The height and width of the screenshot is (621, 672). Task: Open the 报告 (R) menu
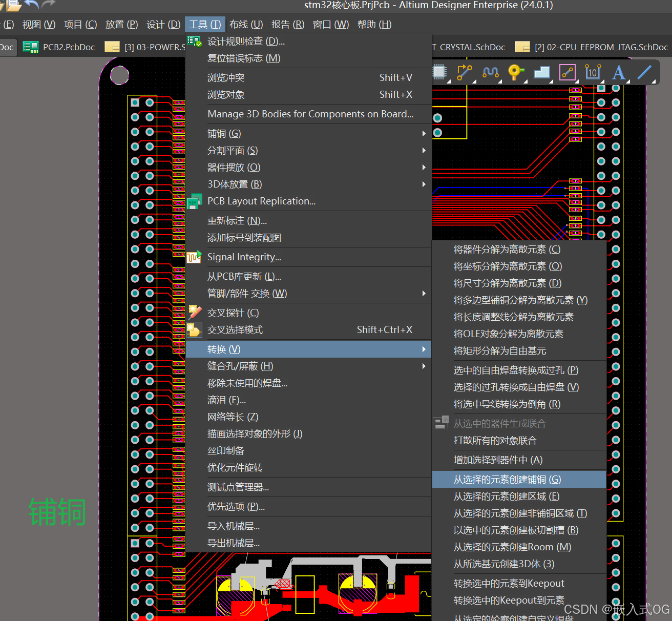click(x=288, y=25)
